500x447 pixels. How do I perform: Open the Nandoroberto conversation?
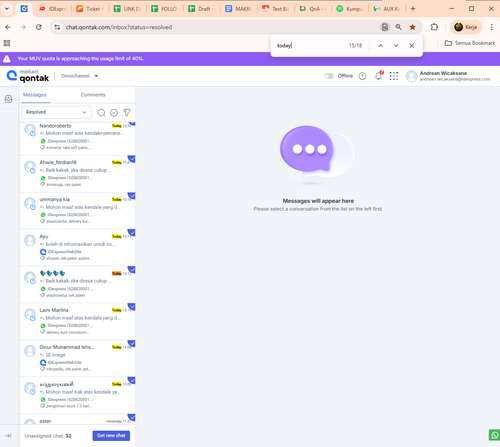coord(77,138)
